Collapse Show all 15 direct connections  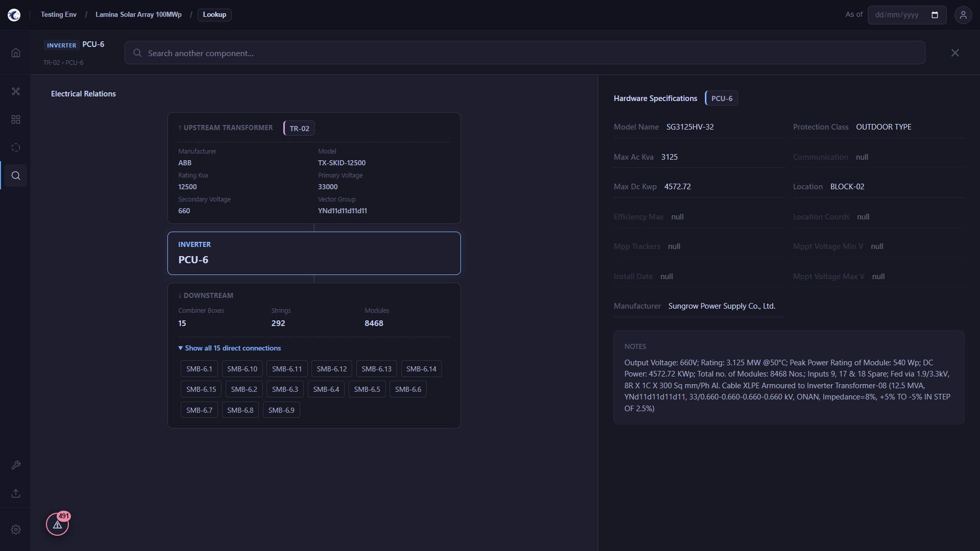tap(230, 348)
